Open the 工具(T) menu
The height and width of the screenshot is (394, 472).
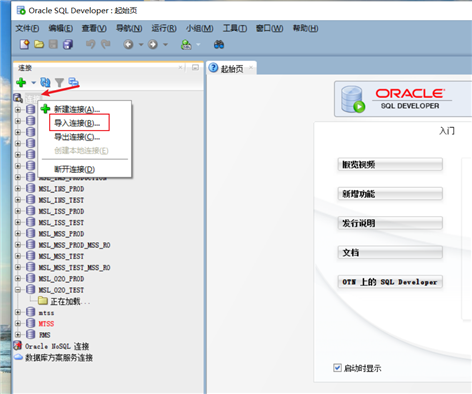(235, 29)
